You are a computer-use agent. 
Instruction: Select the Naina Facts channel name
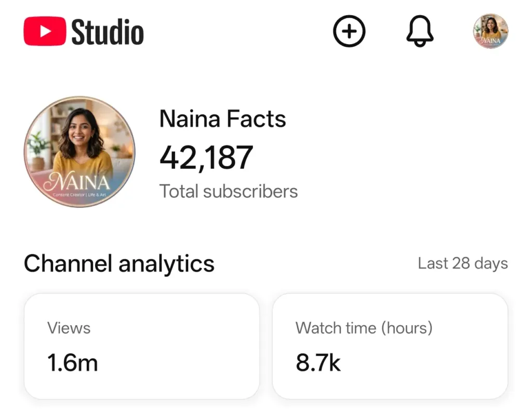(222, 119)
